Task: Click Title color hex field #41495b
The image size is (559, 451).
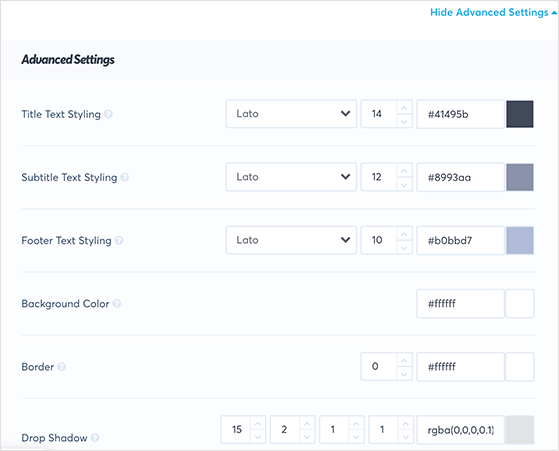Action: [x=461, y=114]
